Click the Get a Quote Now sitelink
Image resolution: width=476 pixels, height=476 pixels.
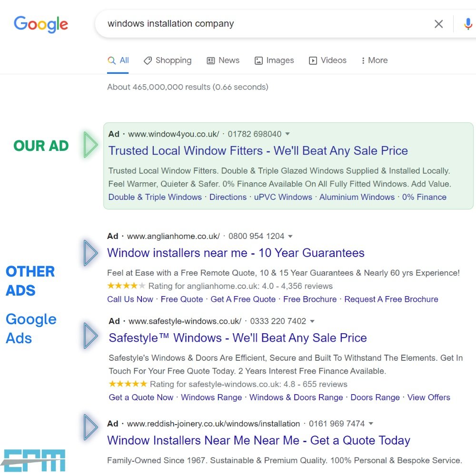[x=141, y=397]
